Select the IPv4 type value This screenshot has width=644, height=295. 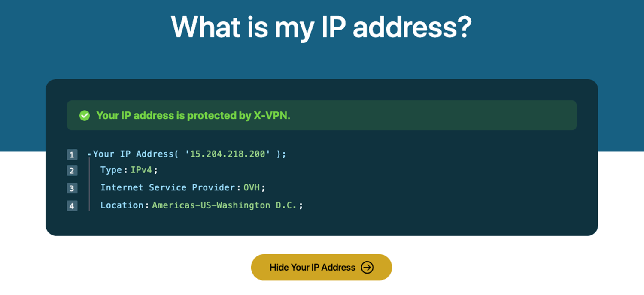click(142, 170)
